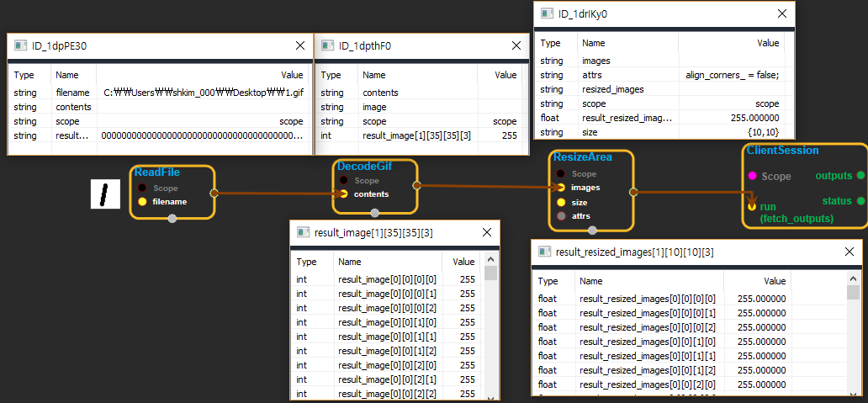The width and height of the screenshot is (868, 403).
Task: Click the ClientSession magenta Scope pin
Action: click(752, 177)
